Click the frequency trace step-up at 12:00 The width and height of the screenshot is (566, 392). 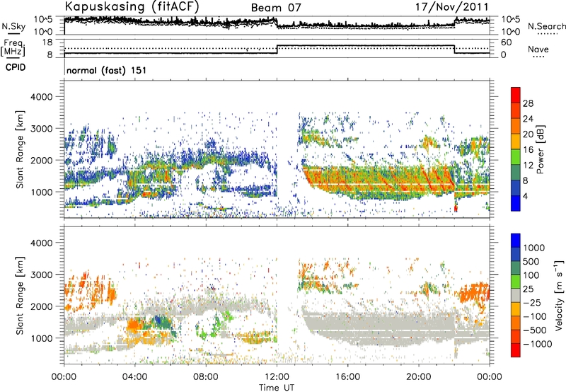[277, 50]
